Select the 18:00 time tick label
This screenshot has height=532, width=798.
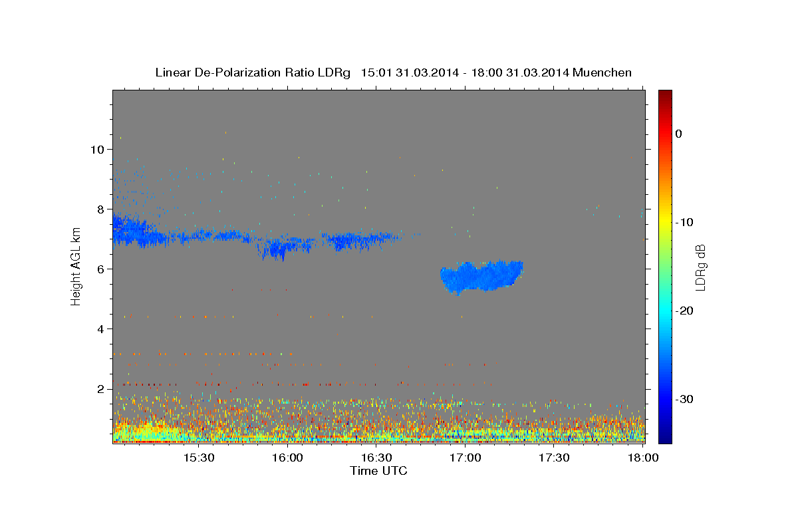point(643,458)
